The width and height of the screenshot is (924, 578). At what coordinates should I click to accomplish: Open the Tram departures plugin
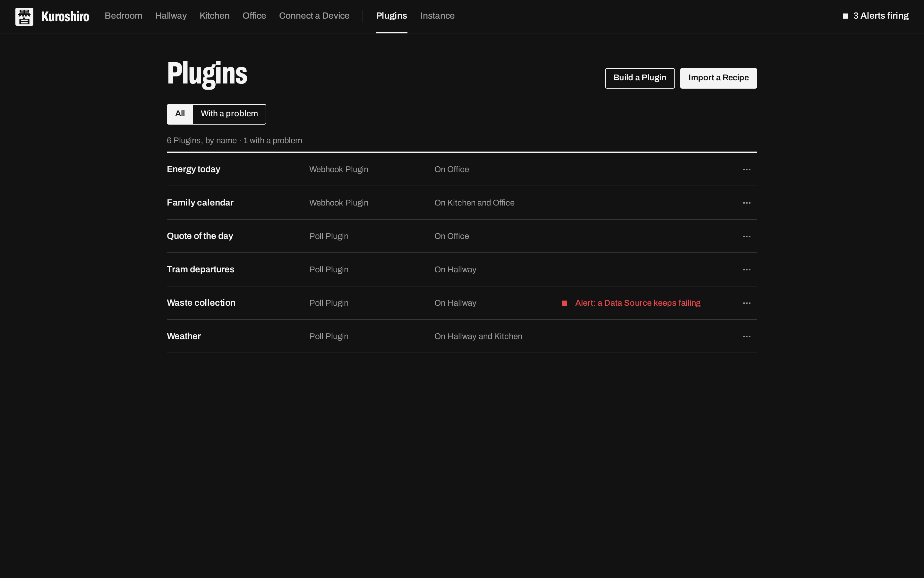201,269
